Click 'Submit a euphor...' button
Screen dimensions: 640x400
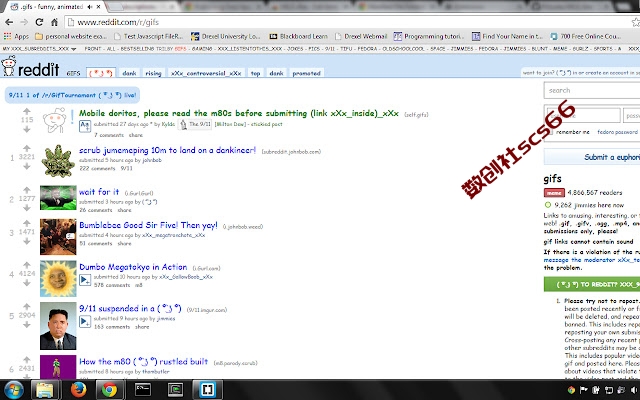tap(592, 157)
